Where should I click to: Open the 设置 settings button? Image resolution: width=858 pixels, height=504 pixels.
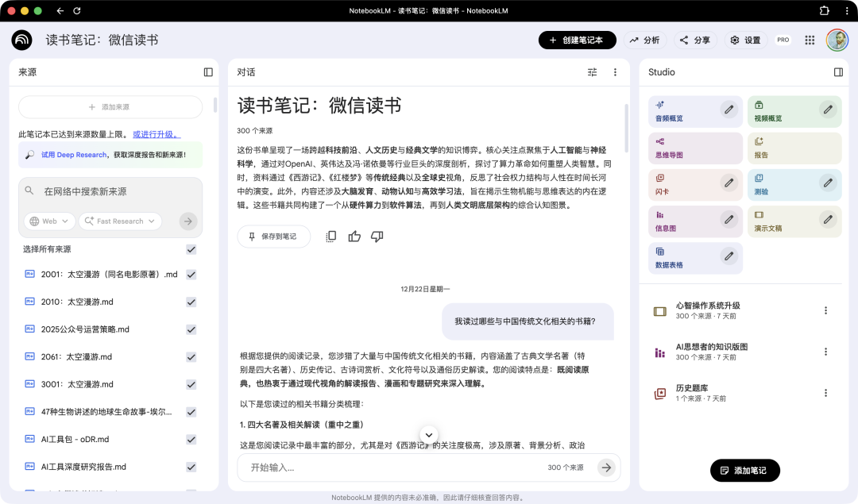(x=746, y=40)
